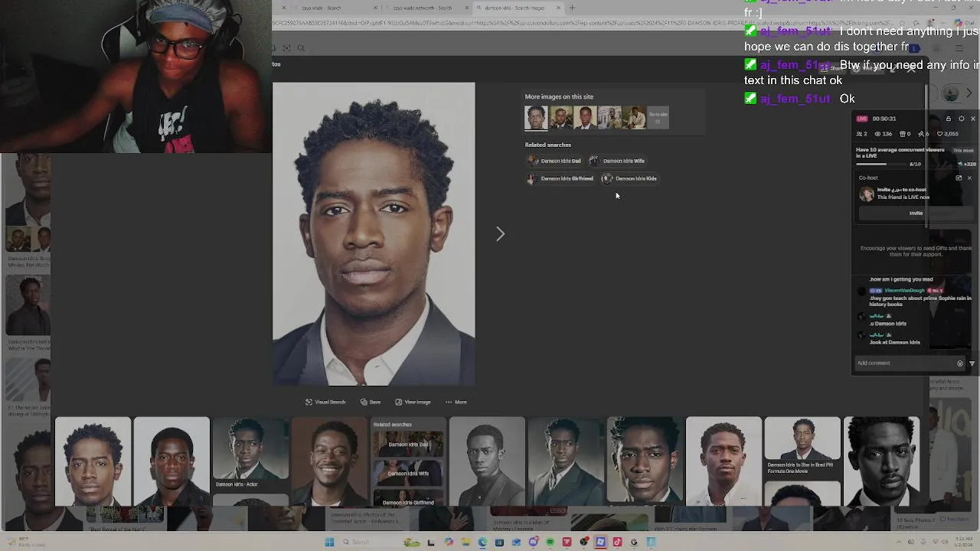Open Windows Start menu

(329, 542)
